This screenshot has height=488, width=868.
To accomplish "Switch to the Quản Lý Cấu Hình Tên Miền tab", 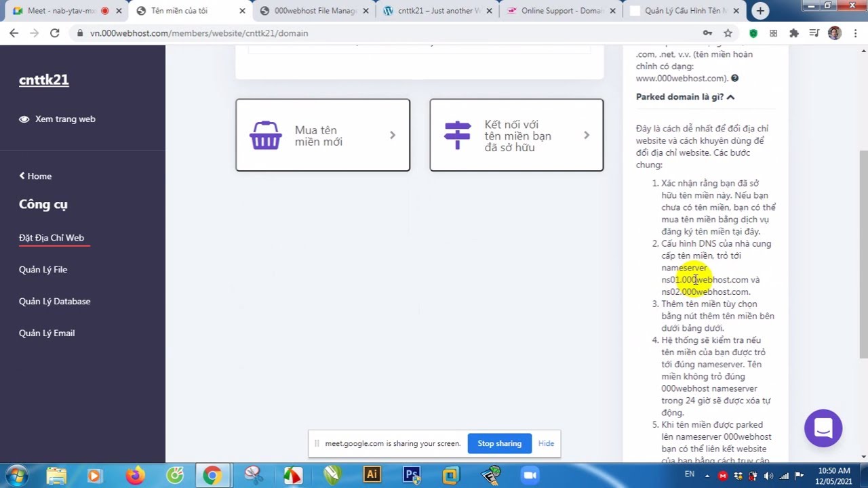I will pos(685,11).
